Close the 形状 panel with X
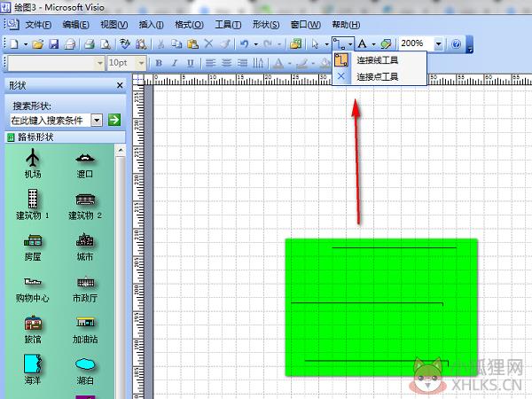 [120, 85]
